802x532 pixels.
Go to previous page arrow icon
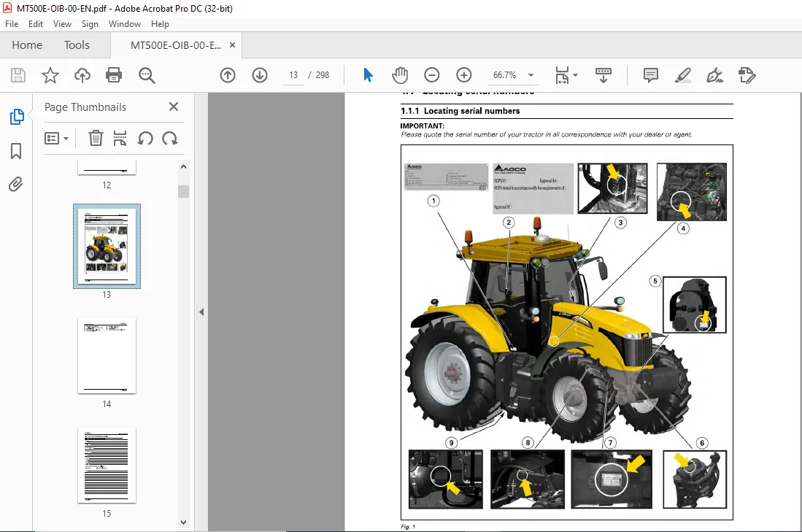(228, 75)
